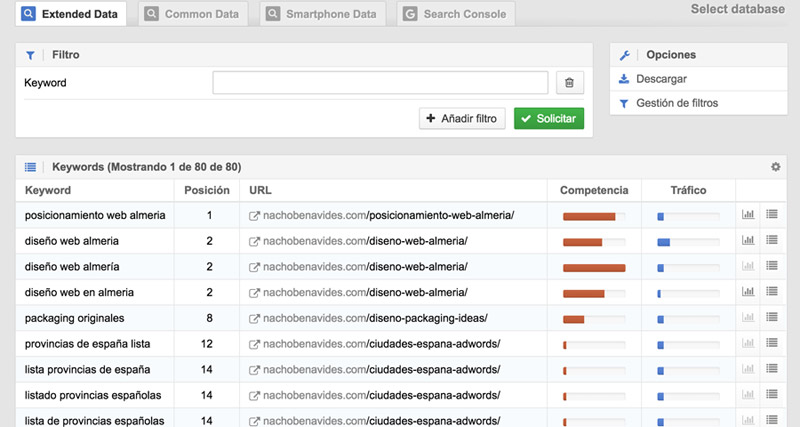800x427 pixels.
Task: Open list icon for posicionamiento web almeria row
Action: click(772, 214)
